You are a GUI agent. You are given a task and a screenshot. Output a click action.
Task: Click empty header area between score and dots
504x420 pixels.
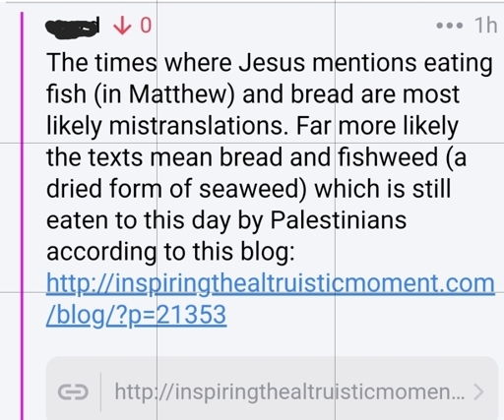click(x=293, y=26)
